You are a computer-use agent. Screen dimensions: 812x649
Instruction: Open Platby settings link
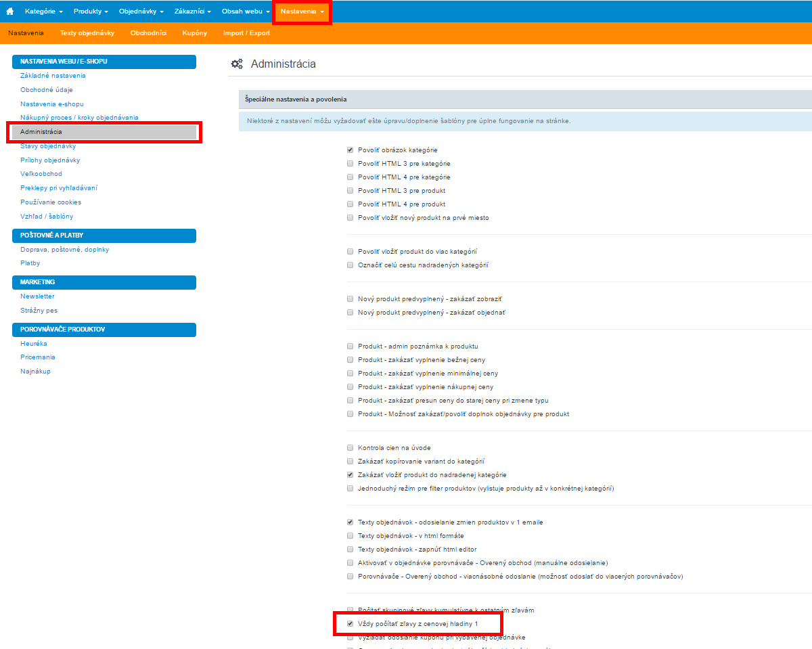30,263
